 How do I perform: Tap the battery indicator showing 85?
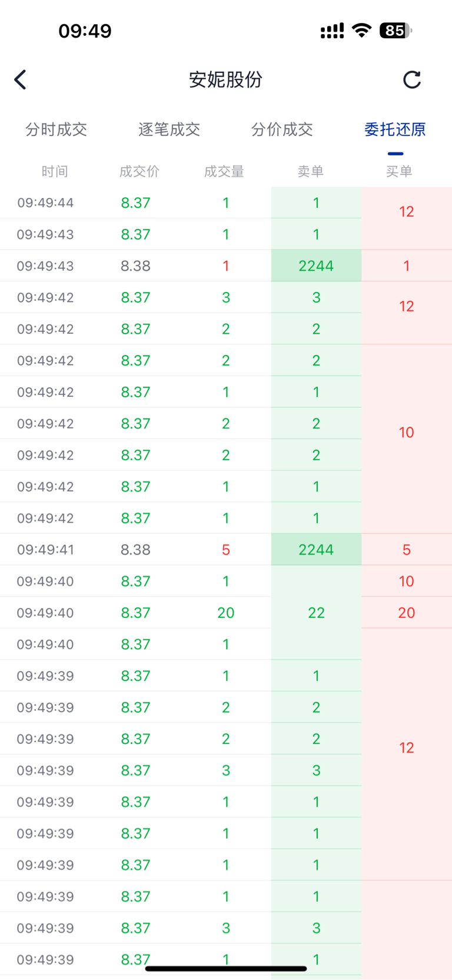(395, 31)
